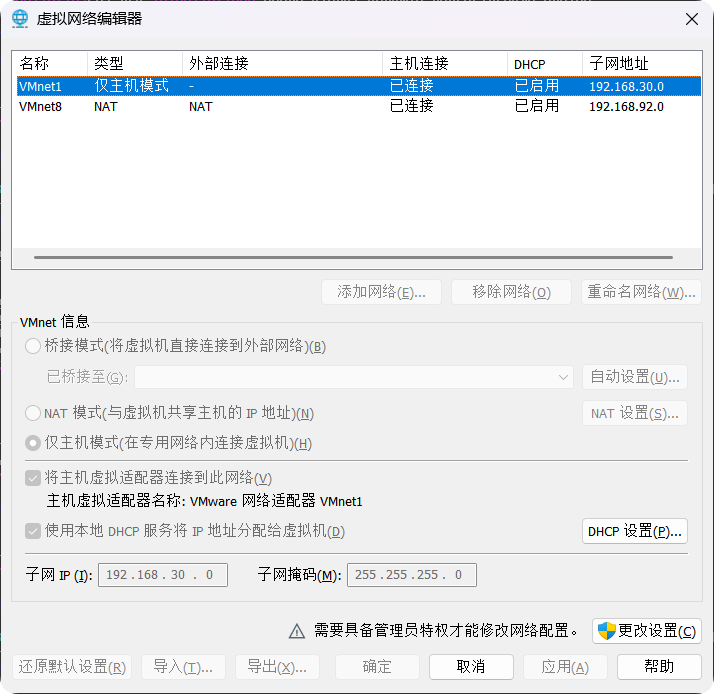
Task: Select the 仅主机模式 radio button
Action: (x=33, y=443)
